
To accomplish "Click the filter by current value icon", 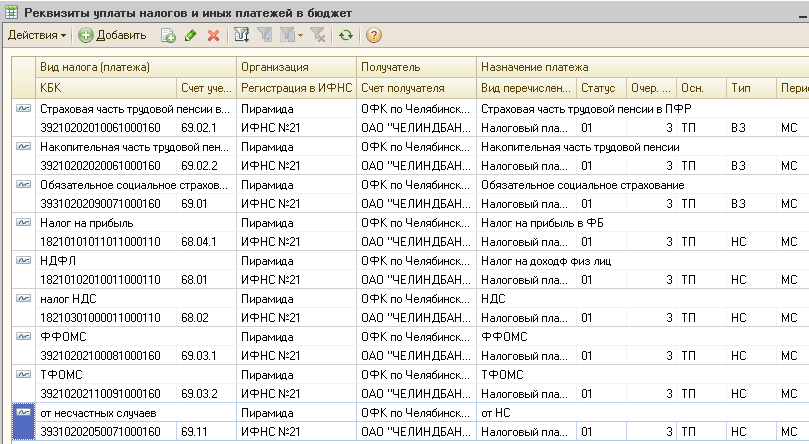I will pos(266,35).
